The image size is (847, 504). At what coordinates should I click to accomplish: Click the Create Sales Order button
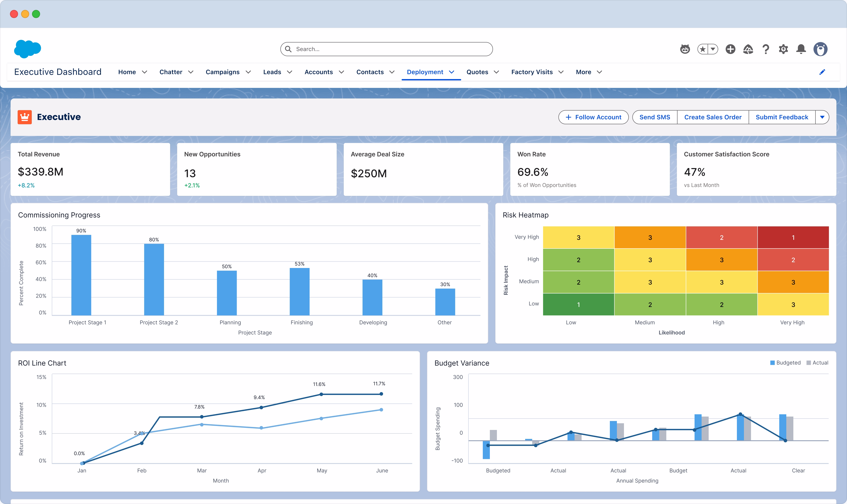click(x=713, y=117)
